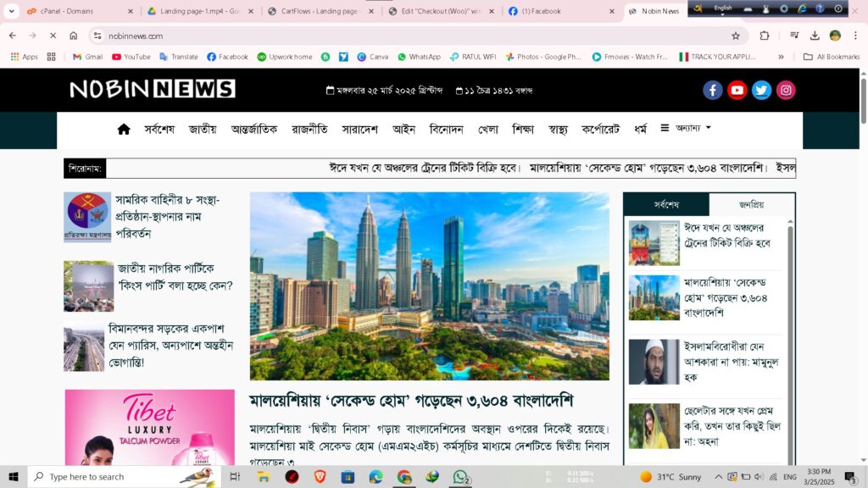Image resolution: width=868 pixels, height=488 pixels.
Task: Open the খেলা navigation item
Action: pyautogui.click(x=488, y=130)
